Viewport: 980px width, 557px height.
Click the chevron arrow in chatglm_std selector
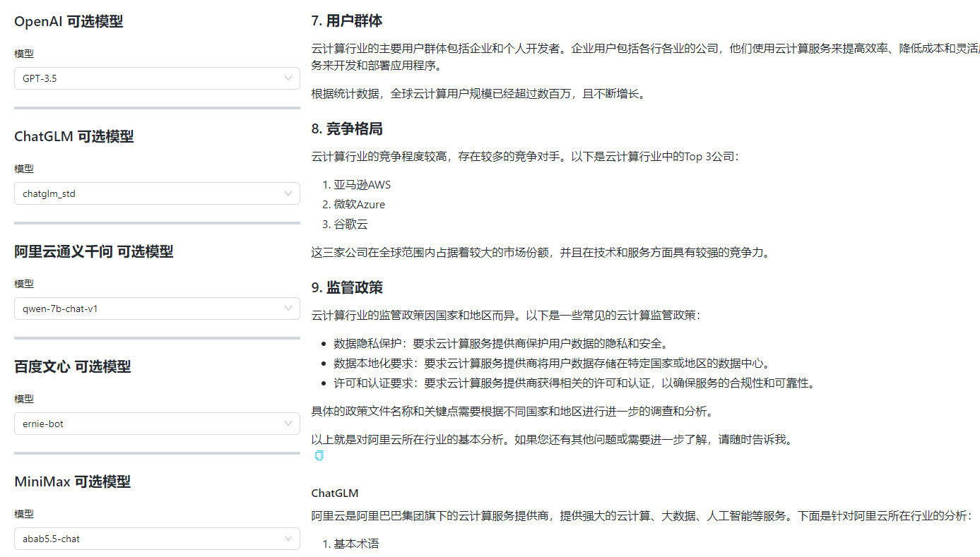[x=288, y=193]
